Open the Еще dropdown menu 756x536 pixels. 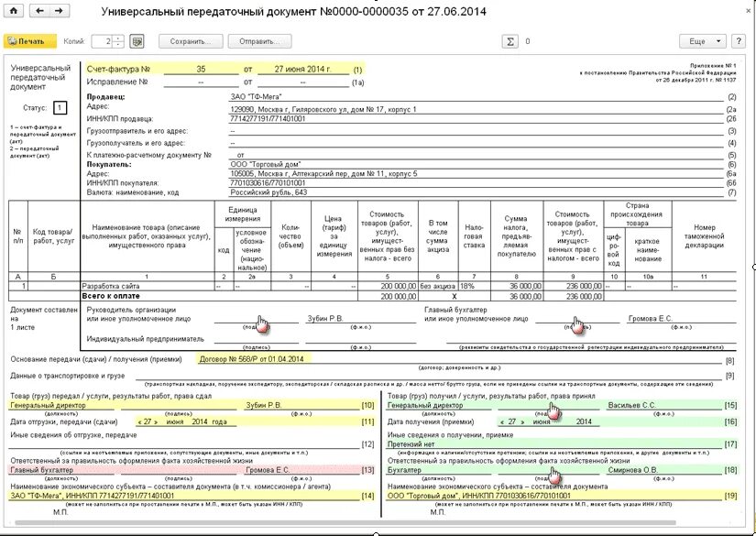pyautogui.click(x=703, y=41)
